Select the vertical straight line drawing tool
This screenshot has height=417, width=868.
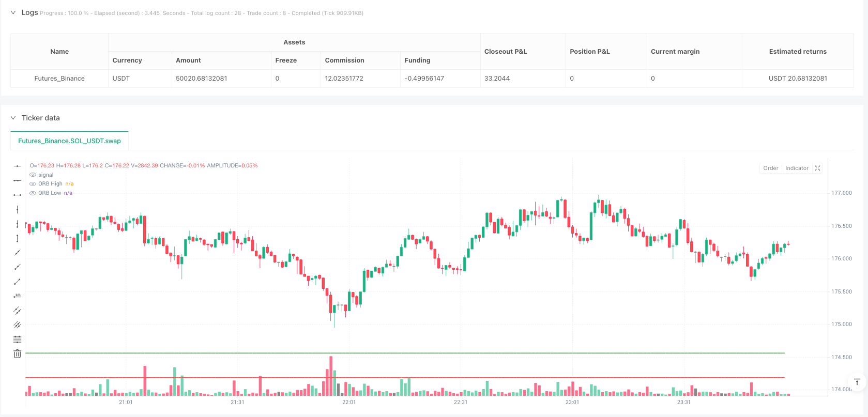17,209
